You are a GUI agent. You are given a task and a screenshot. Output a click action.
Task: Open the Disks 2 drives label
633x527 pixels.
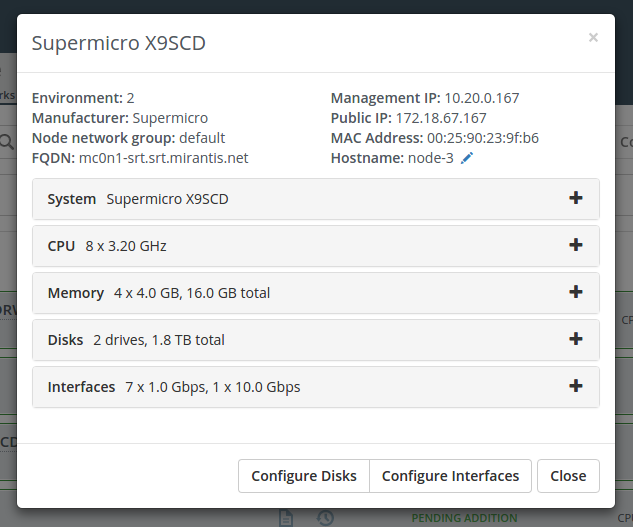136,340
